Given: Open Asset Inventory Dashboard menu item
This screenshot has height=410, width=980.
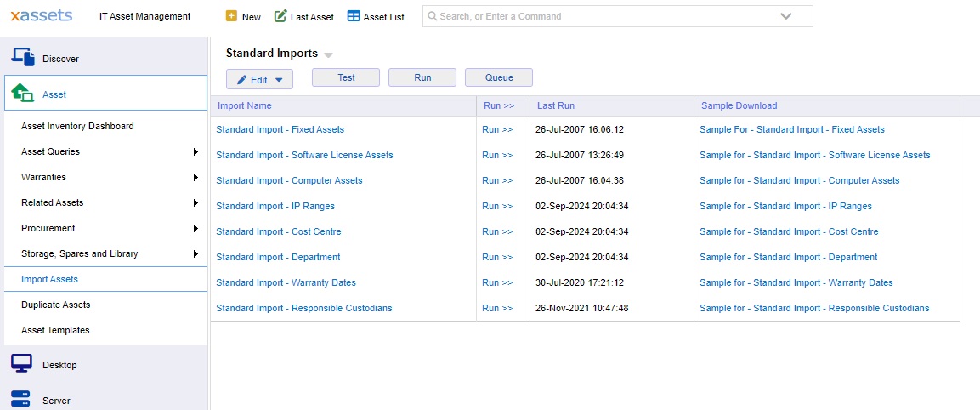Looking at the screenshot, I should (x=77, y=126).
